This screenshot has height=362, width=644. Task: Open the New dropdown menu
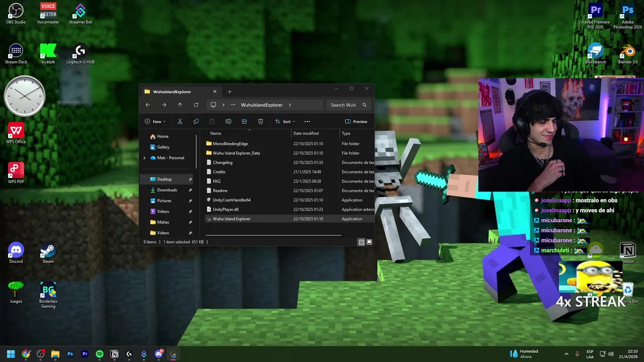[155, 122]
